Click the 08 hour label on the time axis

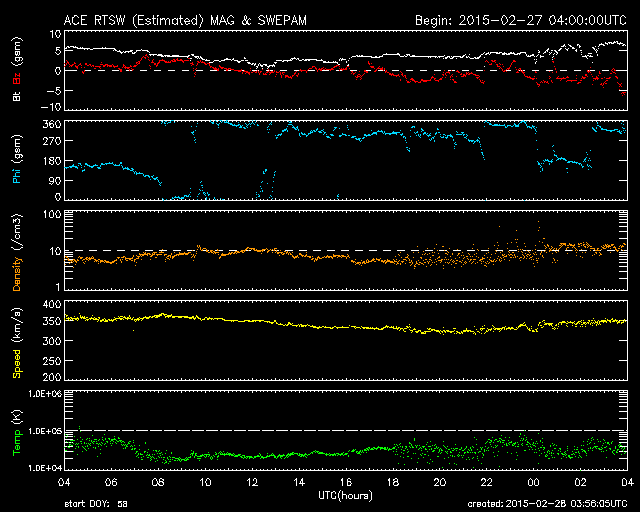point(158,482)
